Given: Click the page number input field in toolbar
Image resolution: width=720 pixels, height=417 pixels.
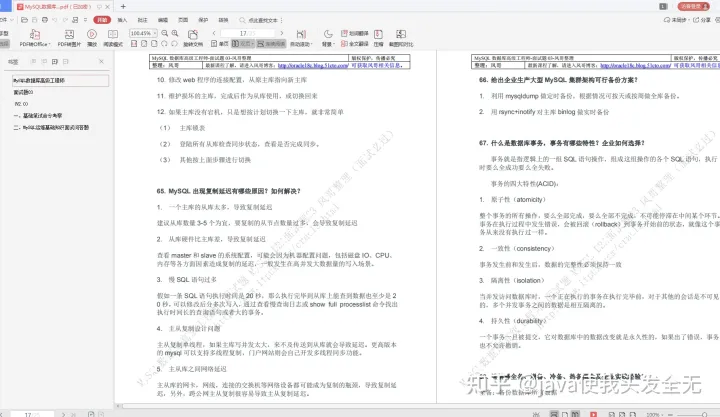Looking at the screenshot, I should tap(248, 33).
